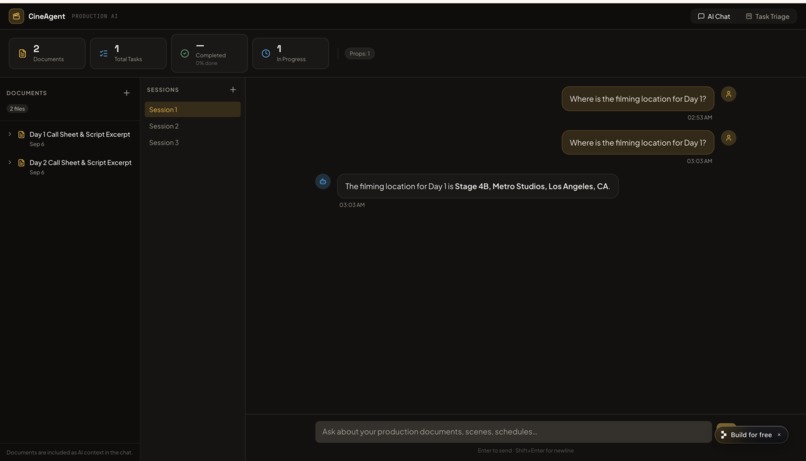Switch to the Task Triage tab
Image resolution: width=806 pixels, height=461 pixels.
click(767, 16)
